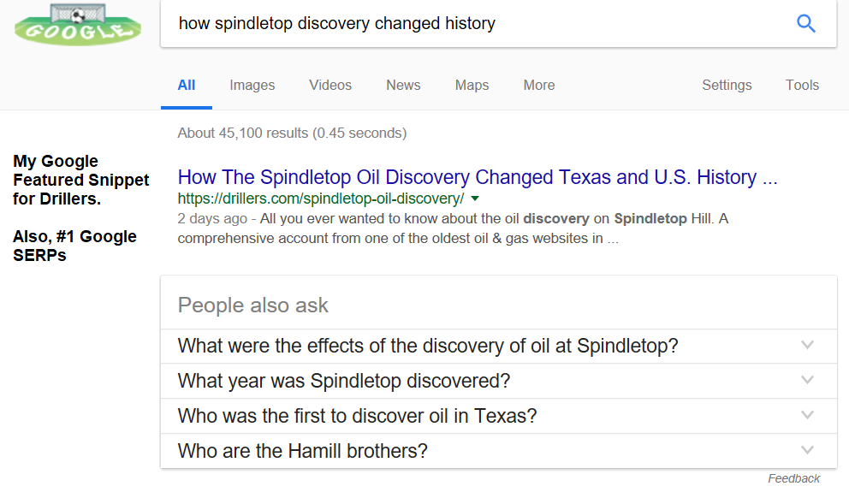Open the Spindletop Oil Discovery result title
Viewport: 849px width, 504px height.
point(477,178)
